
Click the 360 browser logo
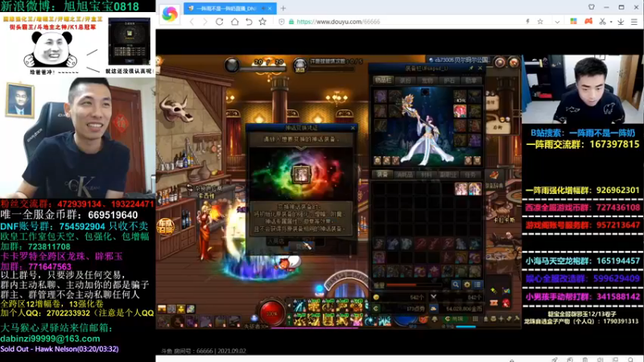[x=170, y=14]
